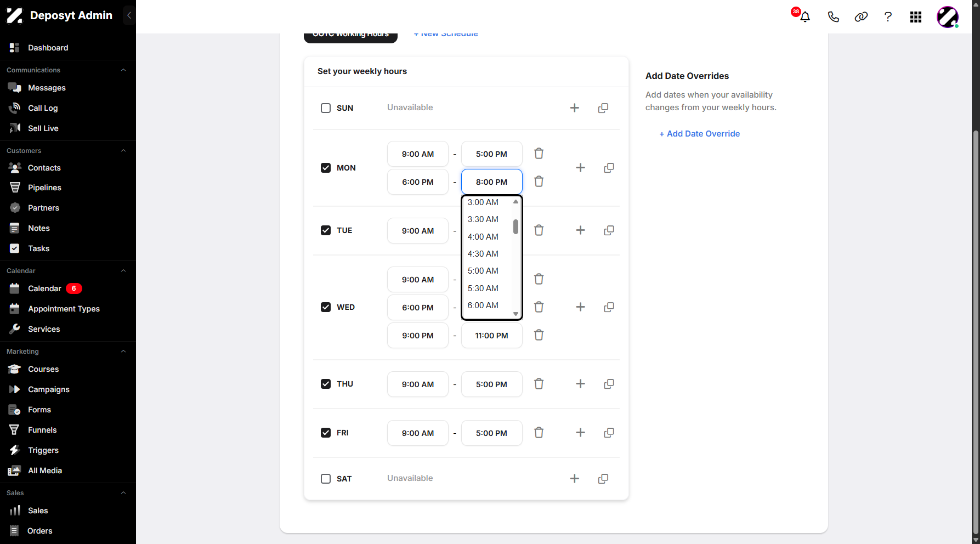The image size is (980, 544).
Task: Add a time slot for Sunday
Action: (574, 108)
